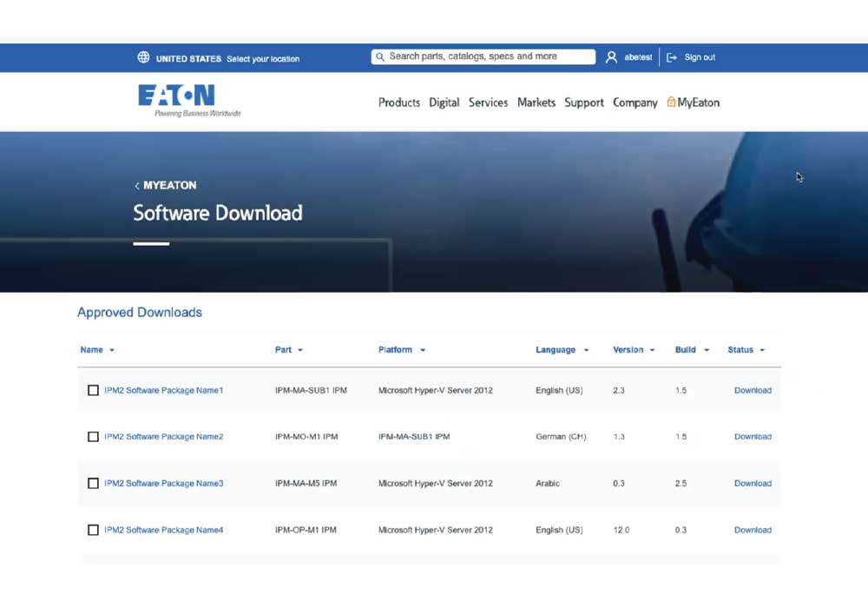Open the Markets menu
Screen dimensions: 868x608
(536, 102)
